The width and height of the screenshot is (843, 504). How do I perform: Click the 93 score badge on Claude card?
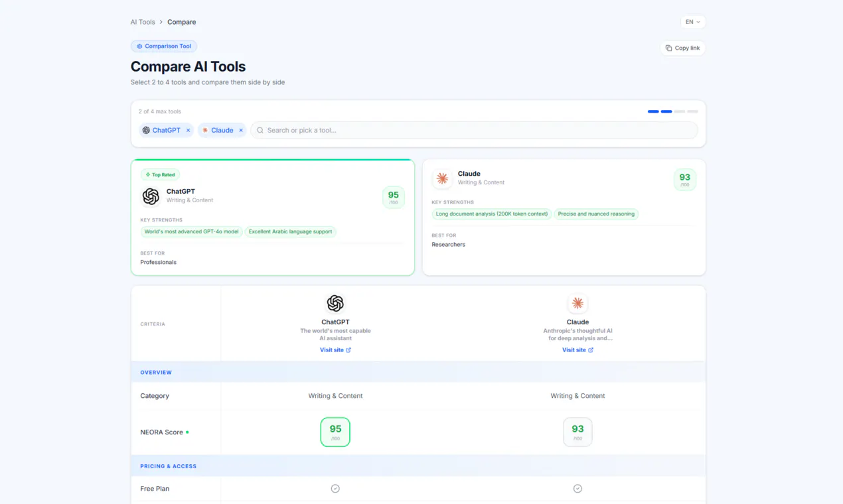(685, 179)
